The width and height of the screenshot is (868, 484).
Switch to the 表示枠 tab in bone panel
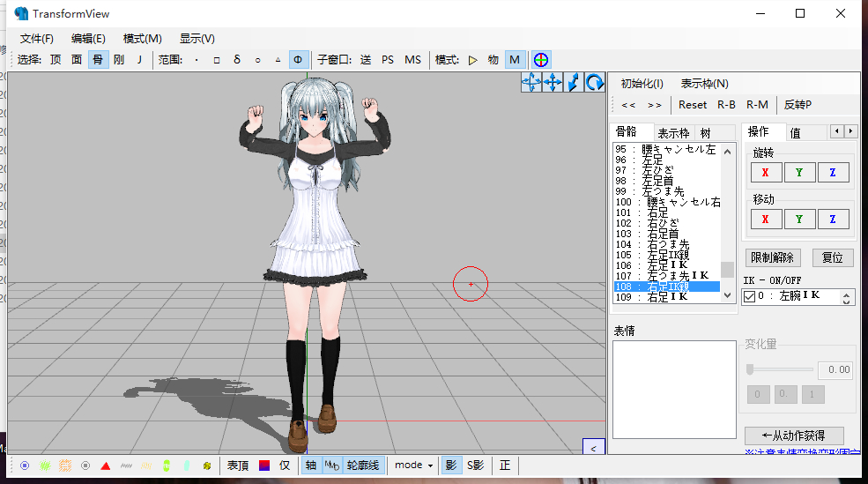pos(673,133)
